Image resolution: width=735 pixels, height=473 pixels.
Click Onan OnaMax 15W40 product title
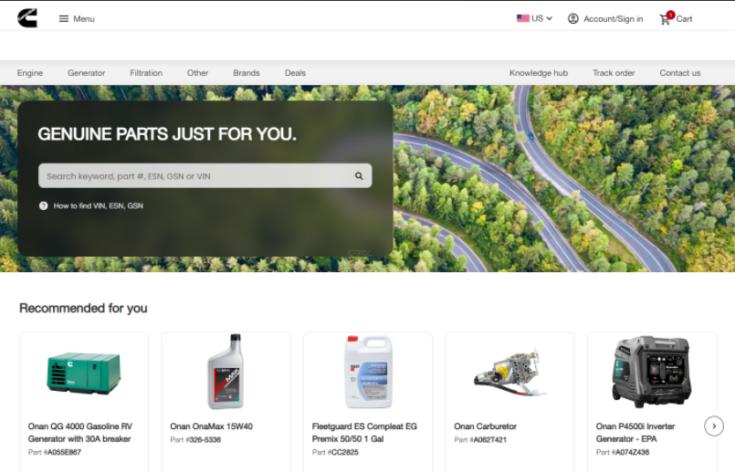click(211, 426)
